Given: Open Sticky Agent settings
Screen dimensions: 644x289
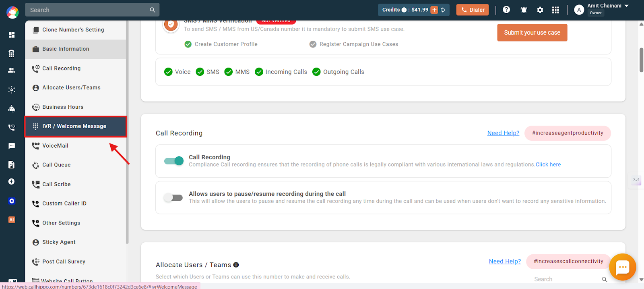Looking at the screenshot, I should tap(76, 242).
